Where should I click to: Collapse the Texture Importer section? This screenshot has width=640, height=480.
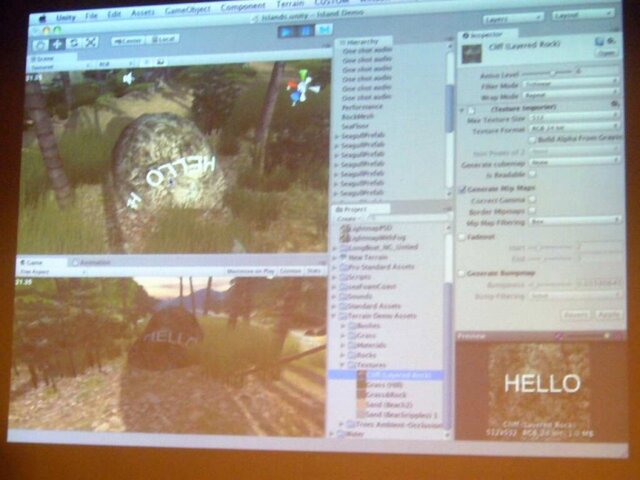tap(462, 111)
